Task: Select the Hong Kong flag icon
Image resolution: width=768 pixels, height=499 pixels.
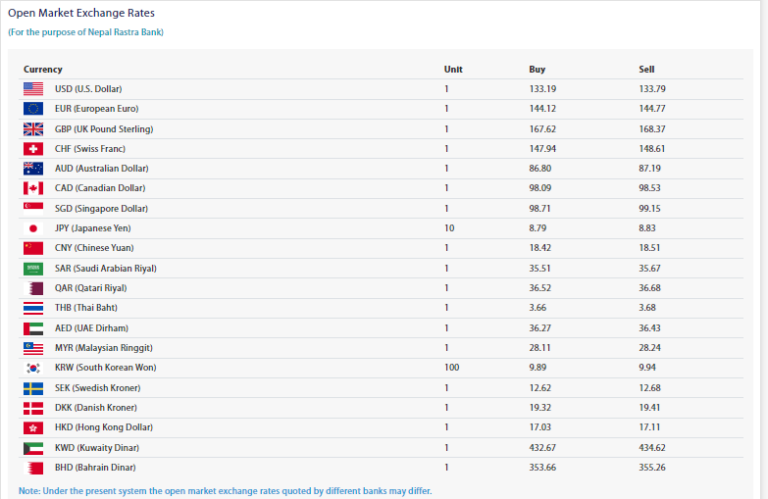Action: click(33, 428)
